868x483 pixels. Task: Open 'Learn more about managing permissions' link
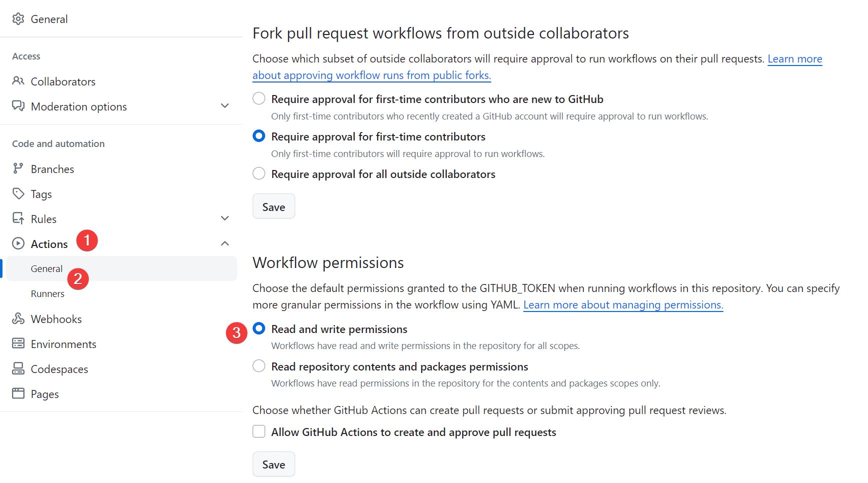click(x=623, y=305)
